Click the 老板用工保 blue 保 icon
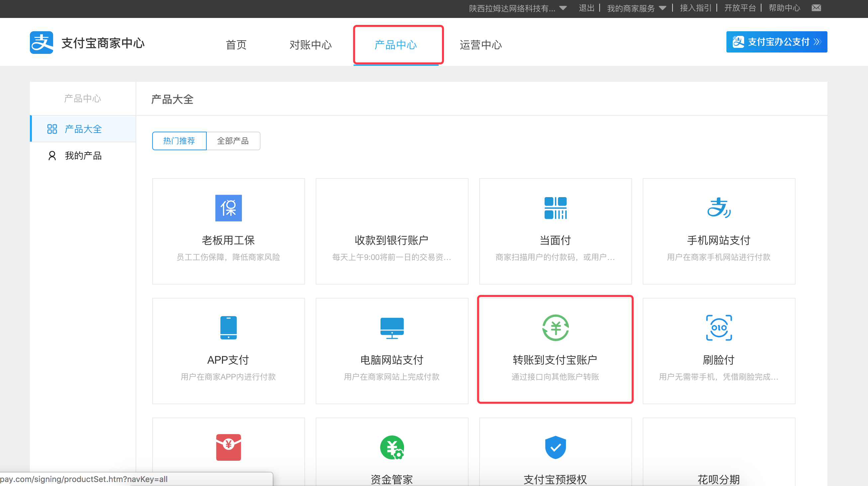868x486 pixels. (x=228, y=208)
